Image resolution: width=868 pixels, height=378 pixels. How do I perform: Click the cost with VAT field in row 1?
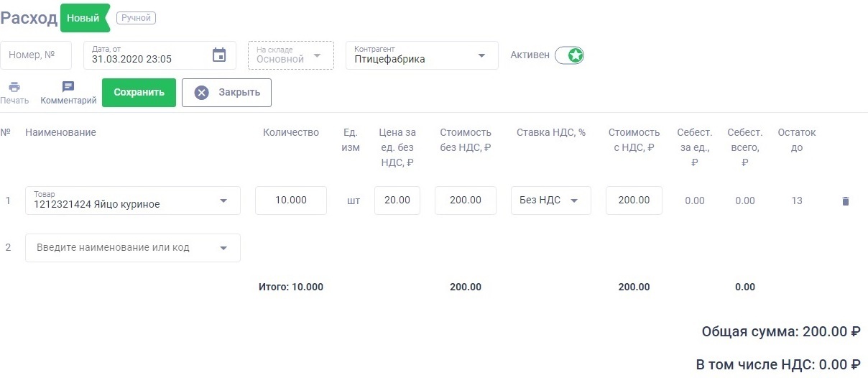634,200
